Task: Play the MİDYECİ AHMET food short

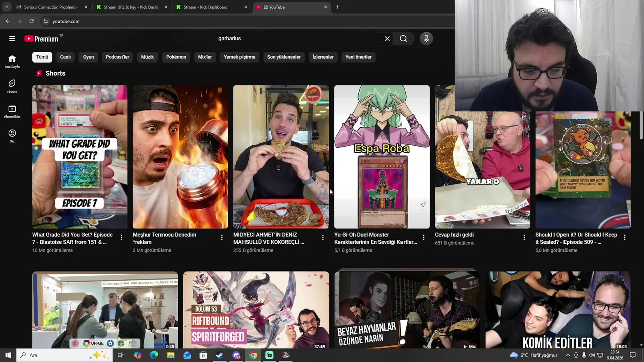Action: click(281, 157)
